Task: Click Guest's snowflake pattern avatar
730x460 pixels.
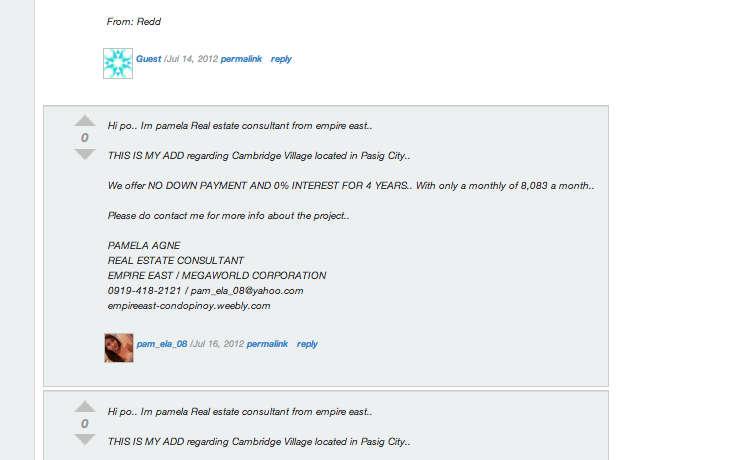Action: [118, 63]
